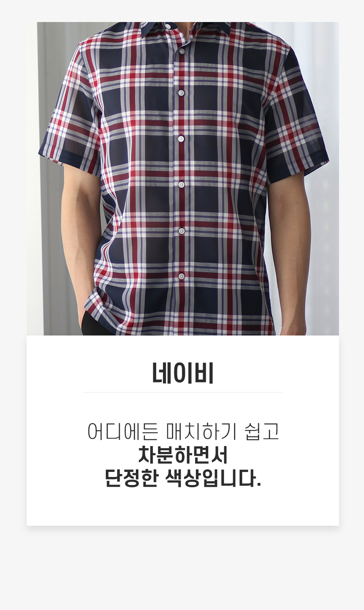Click the shirt's collar button
This screenshot has height=610, width=364.
tap(168, 26)
